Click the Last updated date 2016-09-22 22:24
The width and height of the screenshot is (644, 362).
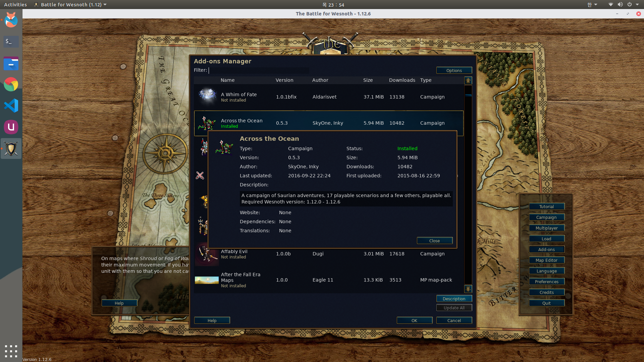pos(309,176)
